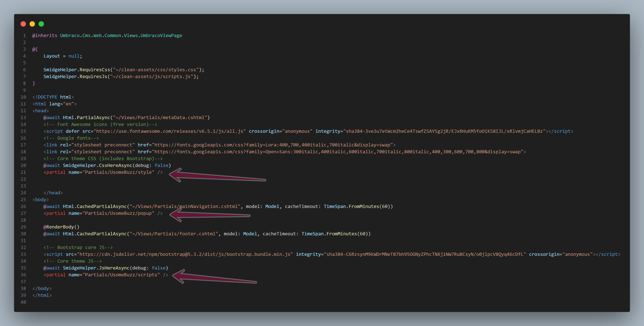The width and height of the screenshot is (644, 326).
Task: Click the @RenderBody() call
Action: click(61, 227)
